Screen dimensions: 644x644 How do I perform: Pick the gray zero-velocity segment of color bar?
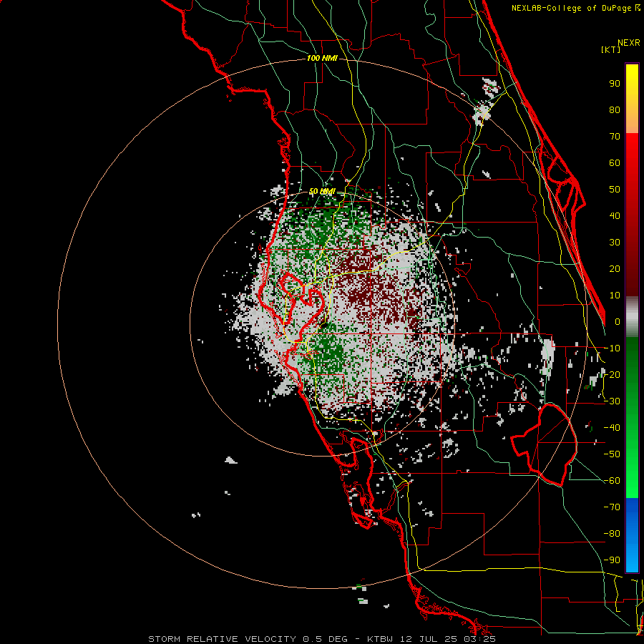point(632,317)
